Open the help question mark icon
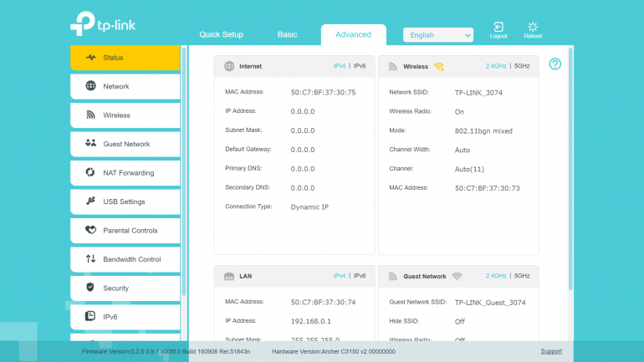This screenshot has height=362, width=644. pyautogui.click(x=555, y=64)
